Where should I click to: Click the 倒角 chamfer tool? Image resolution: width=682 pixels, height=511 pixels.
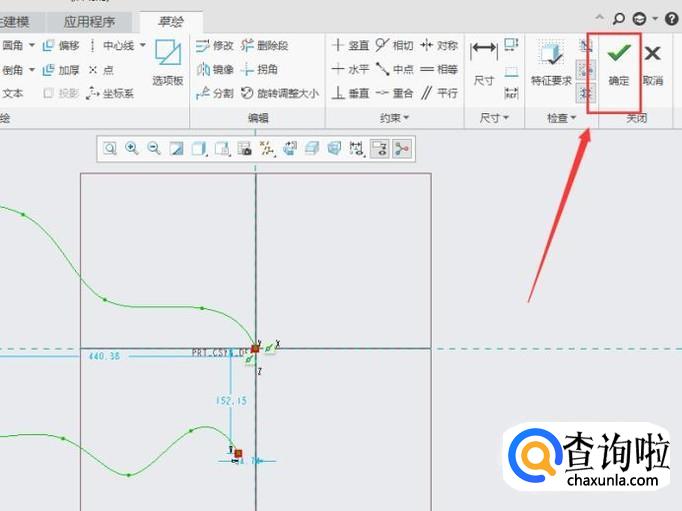[x=13, y=70]
